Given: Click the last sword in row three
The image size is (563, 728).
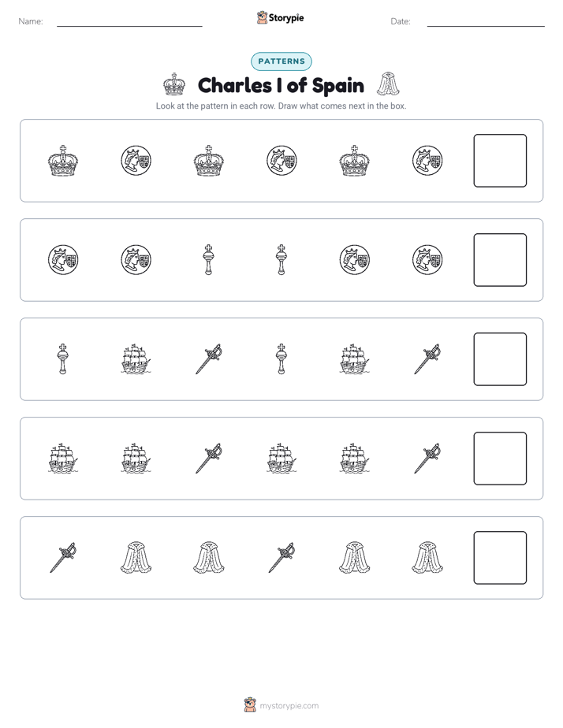Looking at the screenshot, I should click(427, 359).
